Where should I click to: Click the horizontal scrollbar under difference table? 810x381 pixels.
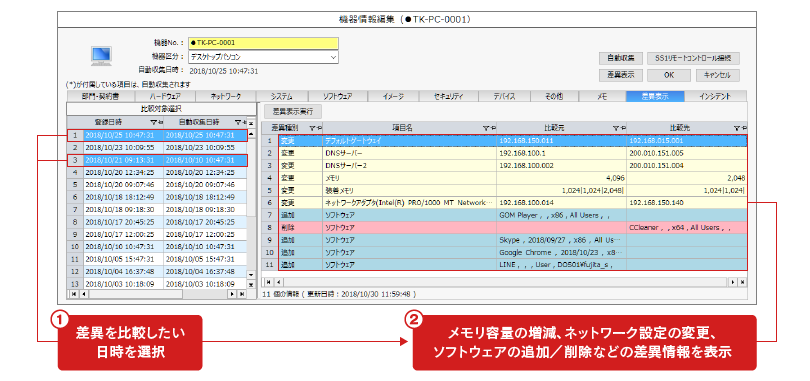[x=505, y=282]
